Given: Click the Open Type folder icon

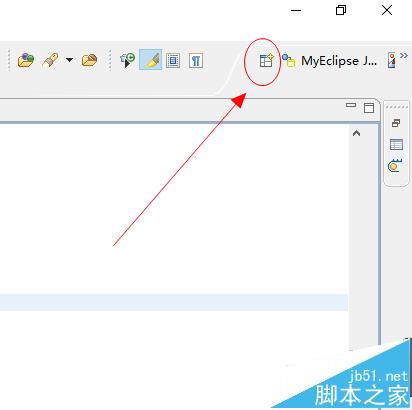Looking at the screenshot, I should click(x=26, y=60).
